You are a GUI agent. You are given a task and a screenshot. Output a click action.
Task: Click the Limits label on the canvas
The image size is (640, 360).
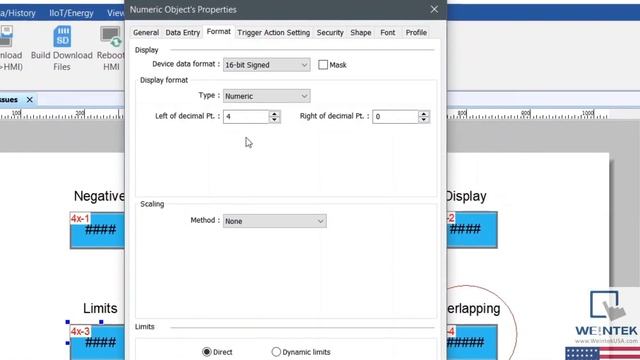100,309
